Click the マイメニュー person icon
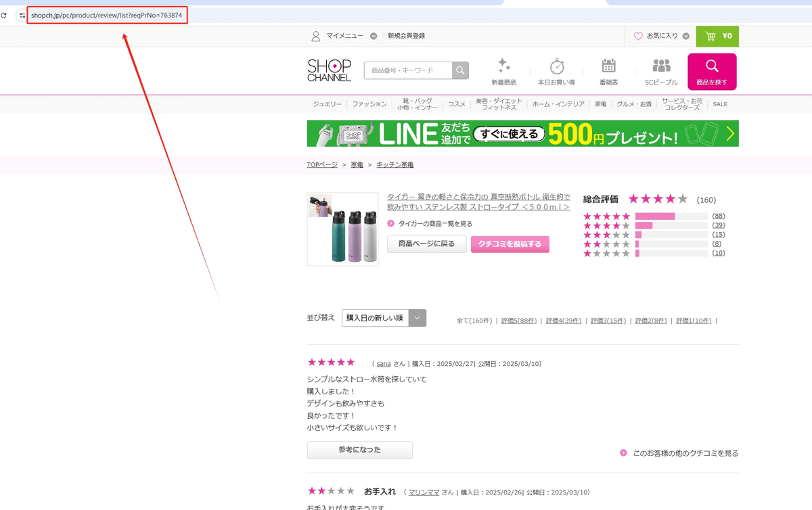Image resolution: width=812 pixels, height=510 pixels. [315, 36]
